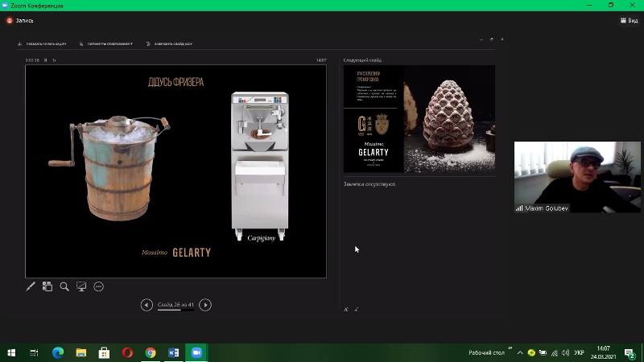Click the show taskbar button in presenter view
The height and width of the screenshot is (362, 644).
(42, 43)
